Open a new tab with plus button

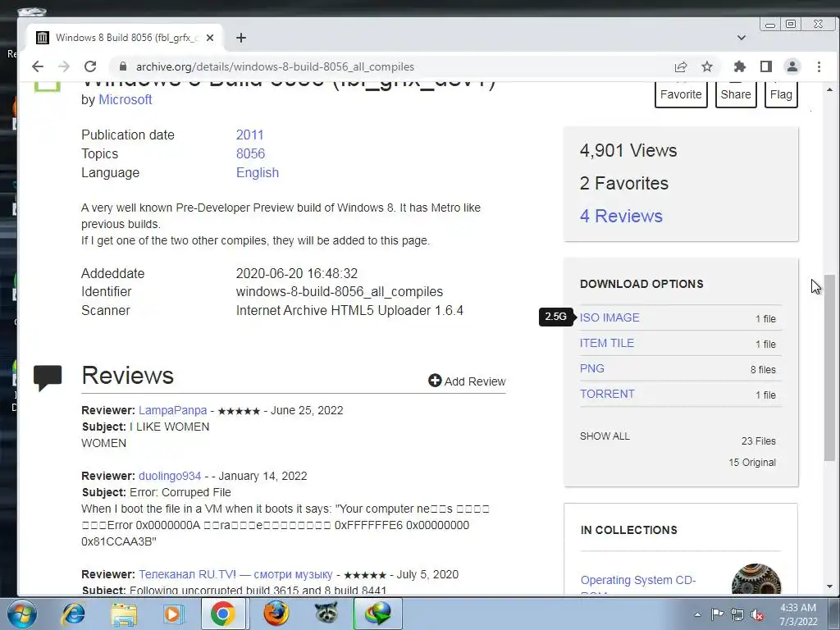coord(241,38)
